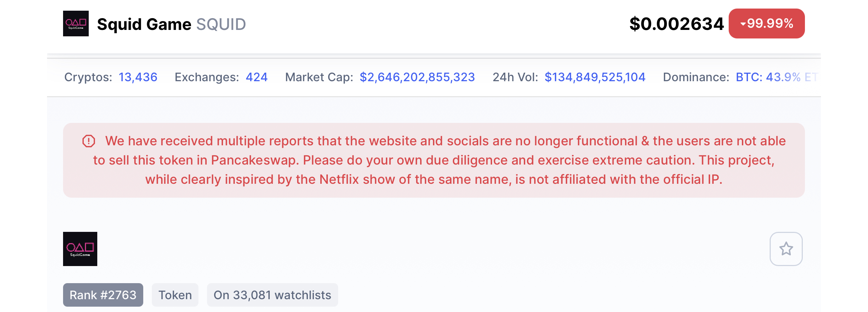This screenshot has width=868, height=312.
Task: Add SQUID to watchlist with star icon
Action: tap(786, 249)
